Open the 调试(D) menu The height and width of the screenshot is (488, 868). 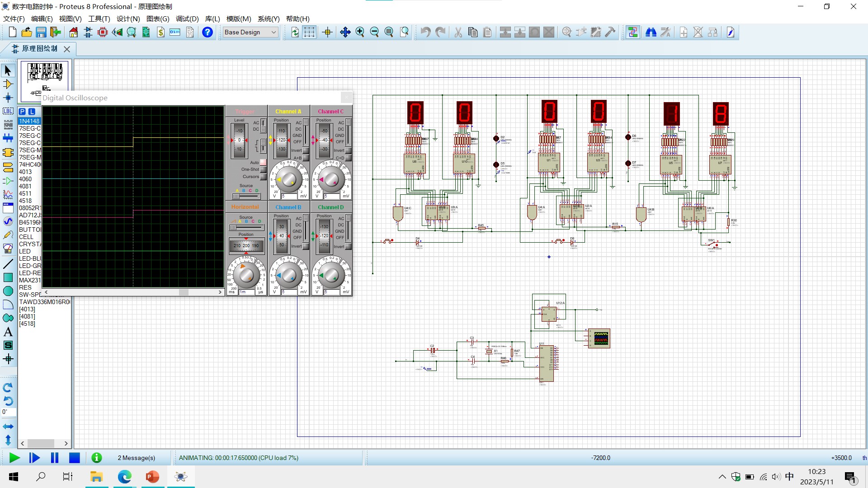187,19
